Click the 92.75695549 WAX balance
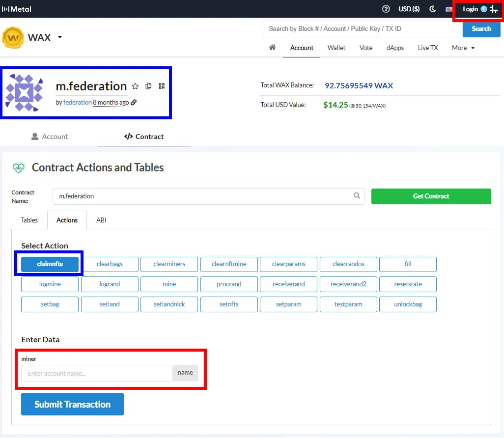This screenshot has width=504, height=438. [359, 85]
